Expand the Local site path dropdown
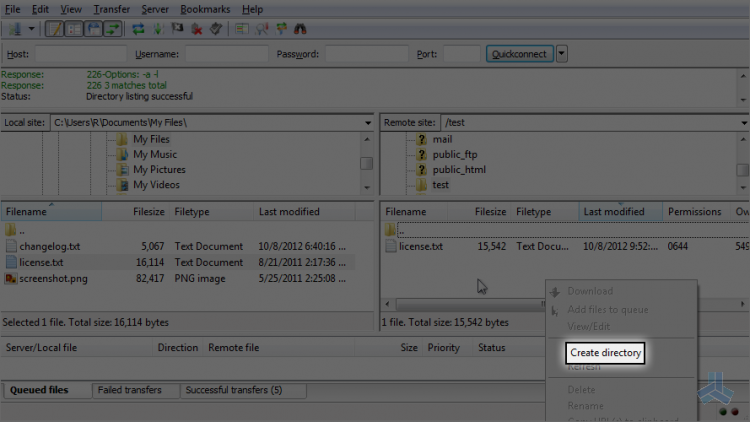The image size is (750, 422). [x=367, y=123]
